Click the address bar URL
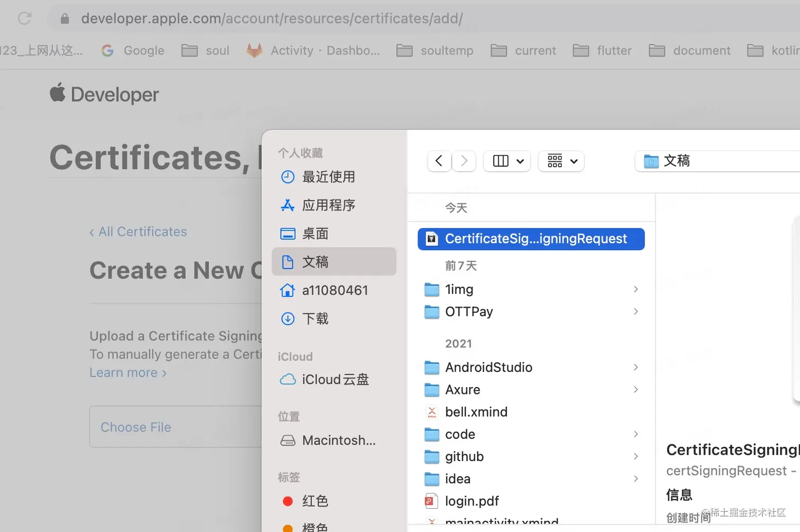This screenshot has width=800, height=532. (x=272, y=19)
